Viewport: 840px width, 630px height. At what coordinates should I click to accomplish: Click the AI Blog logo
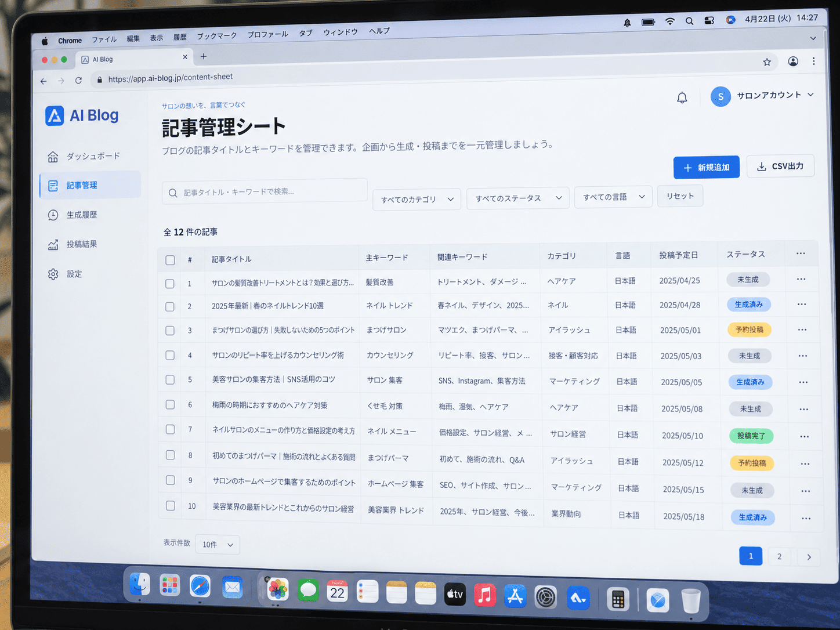tap(82, 115)
